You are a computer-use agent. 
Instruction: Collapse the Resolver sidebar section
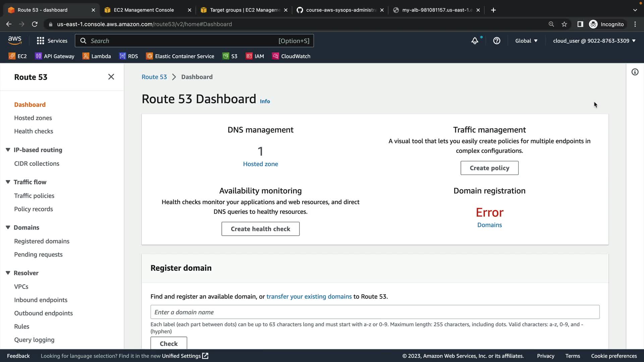8,273
